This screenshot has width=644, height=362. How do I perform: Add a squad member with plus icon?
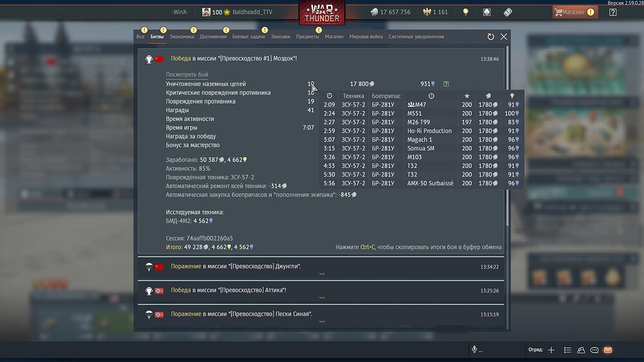pos(551,350)
